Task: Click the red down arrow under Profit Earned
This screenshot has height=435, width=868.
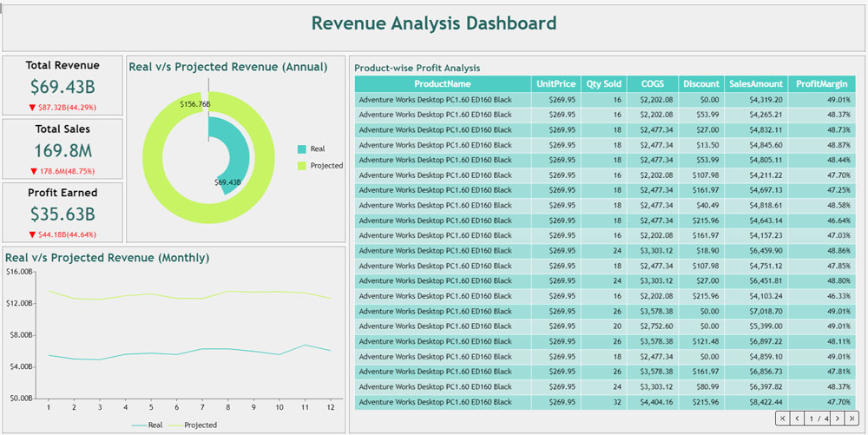Action: (x=32, y=235)
